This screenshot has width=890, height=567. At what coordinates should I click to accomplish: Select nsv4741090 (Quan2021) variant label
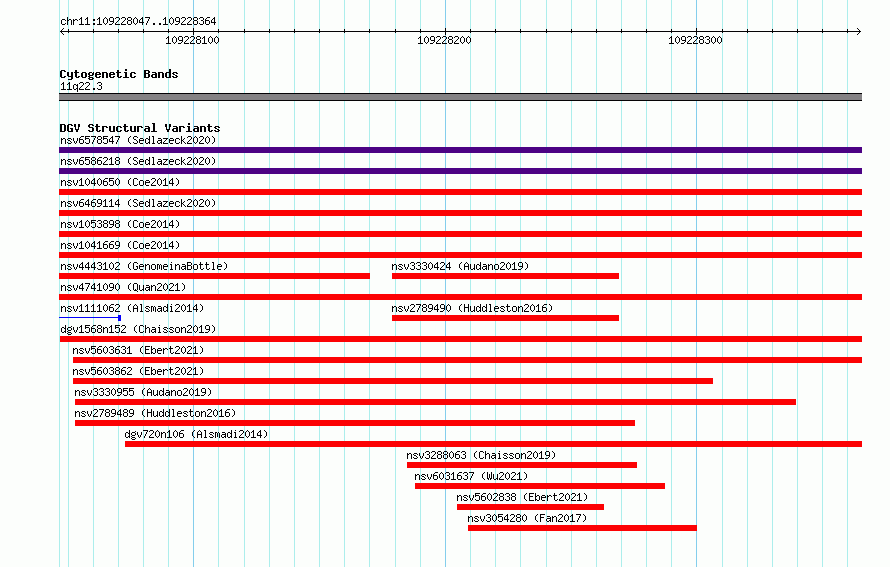pyautogui.click(x=123, y=287)
